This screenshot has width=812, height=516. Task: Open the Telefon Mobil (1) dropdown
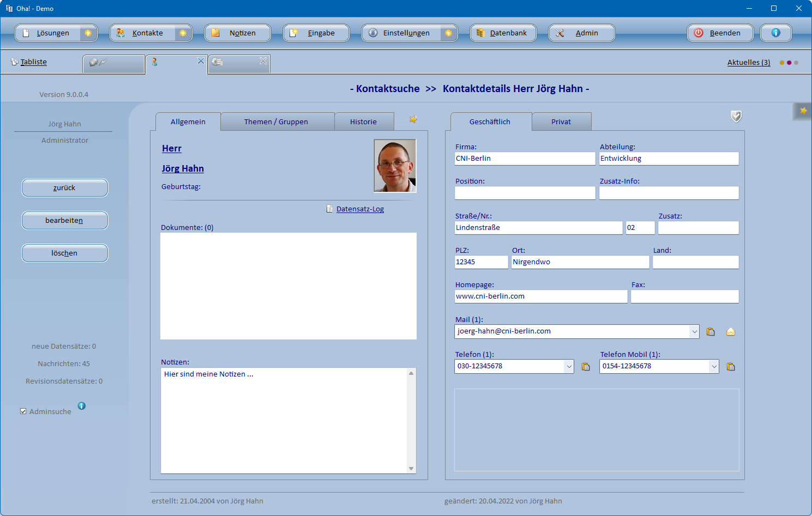[714, 366]
